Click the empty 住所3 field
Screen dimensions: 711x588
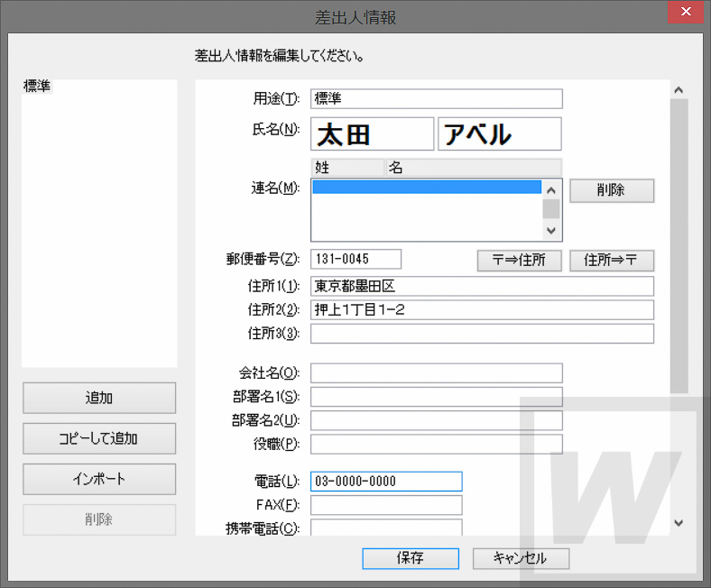pyautogui.click(x=482, y=333)
